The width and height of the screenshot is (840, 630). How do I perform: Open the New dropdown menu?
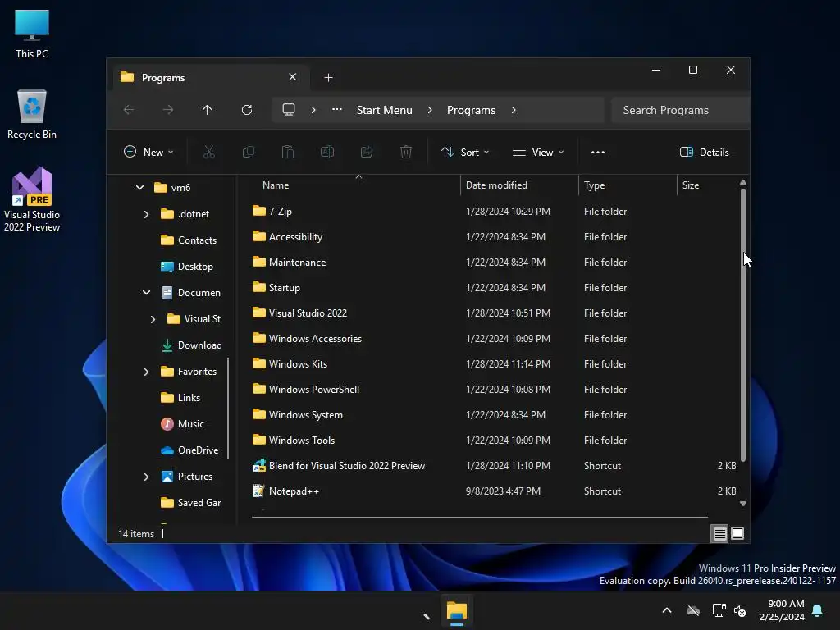pos(148,152)
